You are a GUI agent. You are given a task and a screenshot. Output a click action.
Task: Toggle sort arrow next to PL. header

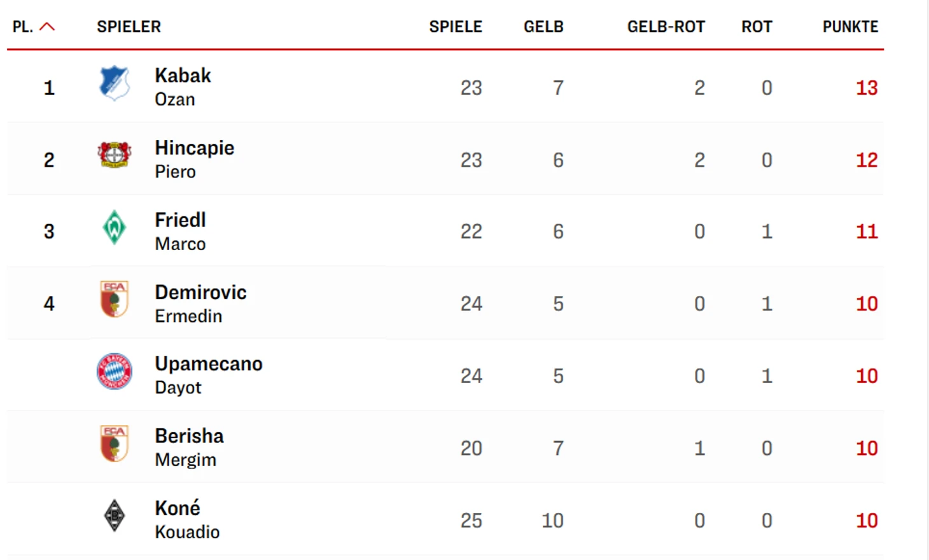click(47, 27)
